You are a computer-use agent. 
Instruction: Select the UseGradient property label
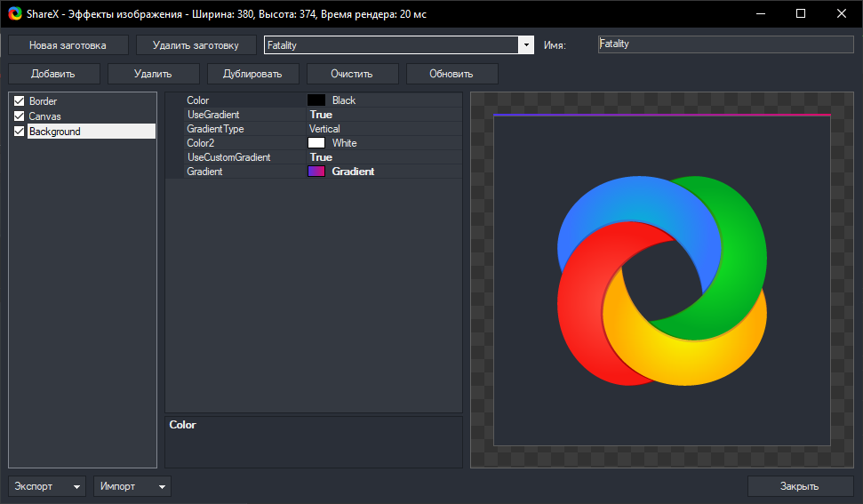[213, 115]
